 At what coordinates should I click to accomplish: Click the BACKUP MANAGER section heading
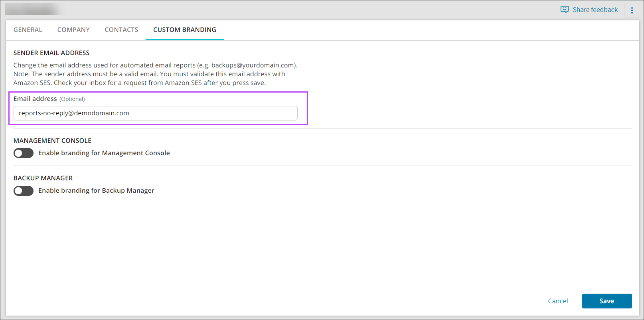click(x=43, y=178)
